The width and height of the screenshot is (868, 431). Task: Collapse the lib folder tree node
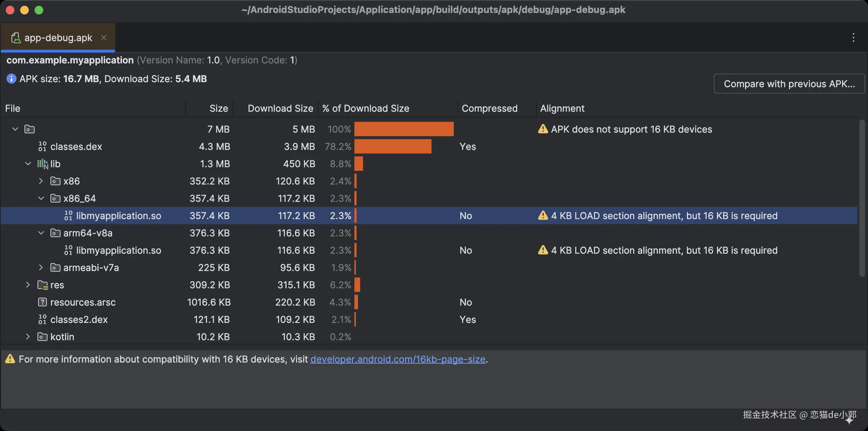28,164
